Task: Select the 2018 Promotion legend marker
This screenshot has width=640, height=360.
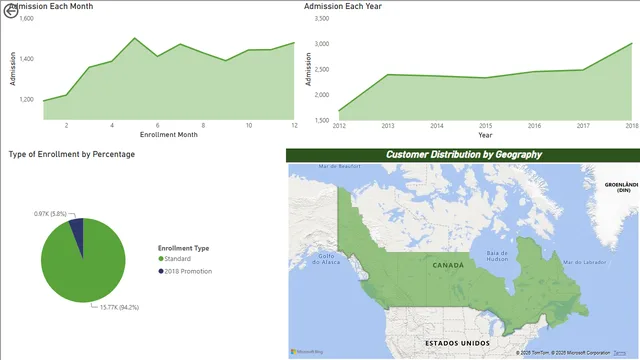Action: (161, 271)
